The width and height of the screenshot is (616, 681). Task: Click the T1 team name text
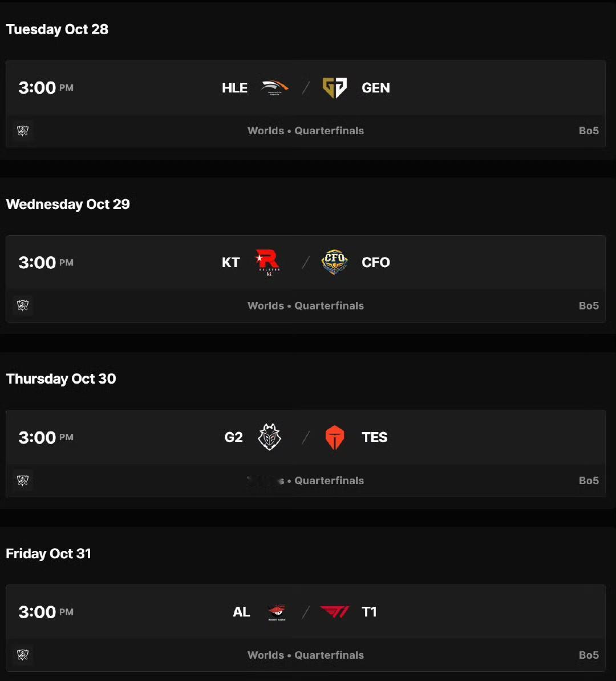tap(369, 612)
